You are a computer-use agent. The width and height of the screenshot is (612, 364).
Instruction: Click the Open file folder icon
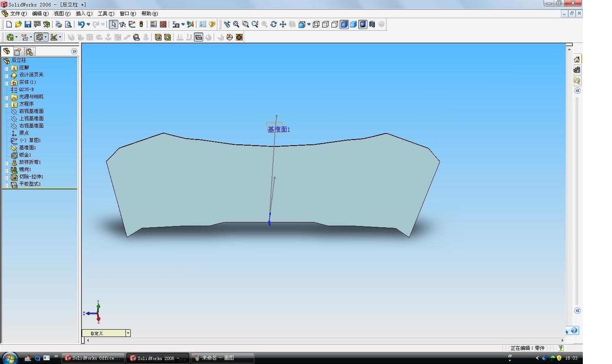(18, 24)
